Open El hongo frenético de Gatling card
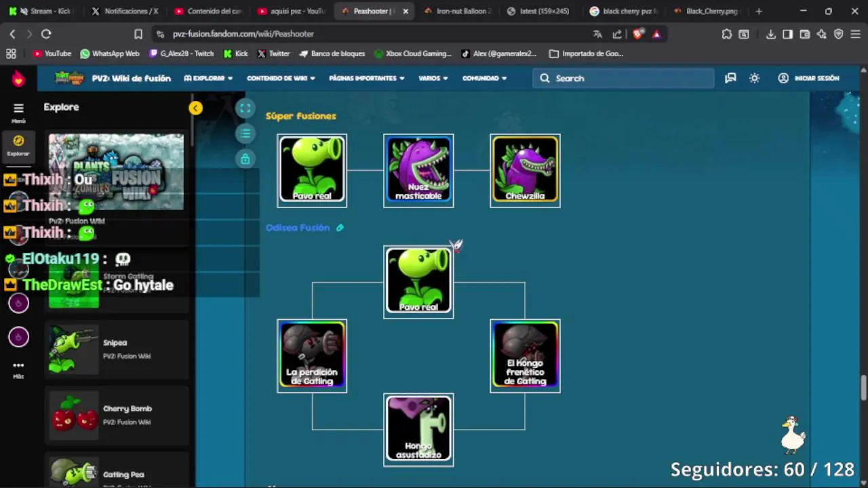 [525, 356]
